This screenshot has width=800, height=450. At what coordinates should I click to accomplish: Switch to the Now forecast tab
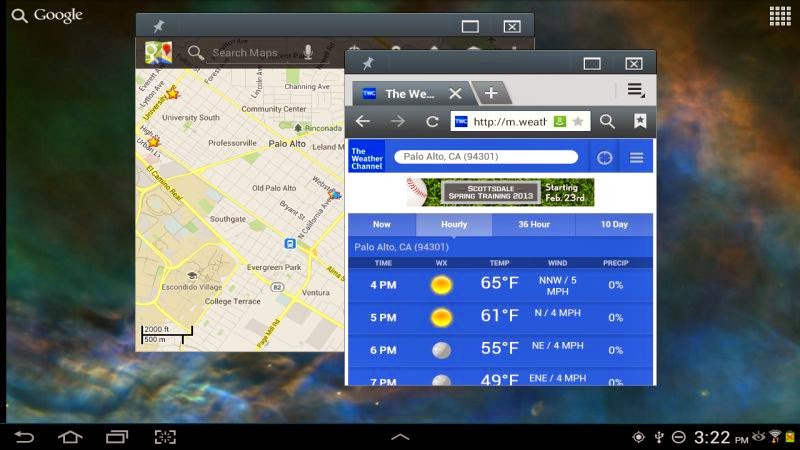pyautogui.click(x=382, y=224)
